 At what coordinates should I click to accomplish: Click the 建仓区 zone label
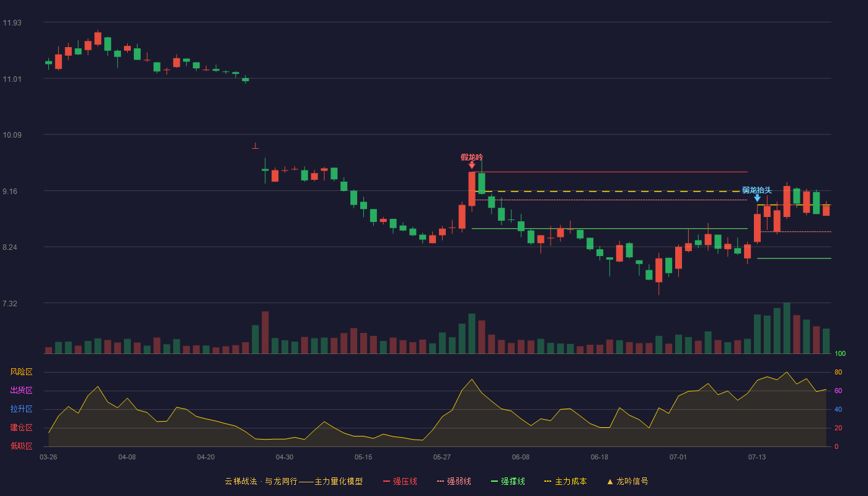tap(22, 428)
